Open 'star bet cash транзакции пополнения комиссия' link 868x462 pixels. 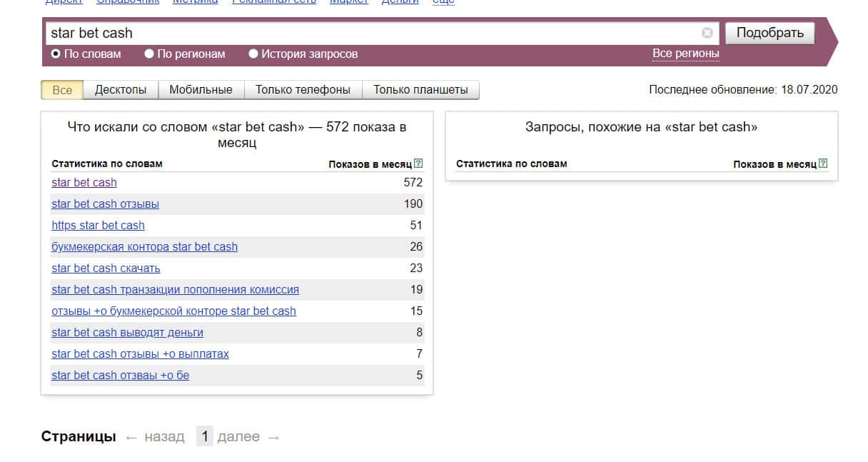175,289
